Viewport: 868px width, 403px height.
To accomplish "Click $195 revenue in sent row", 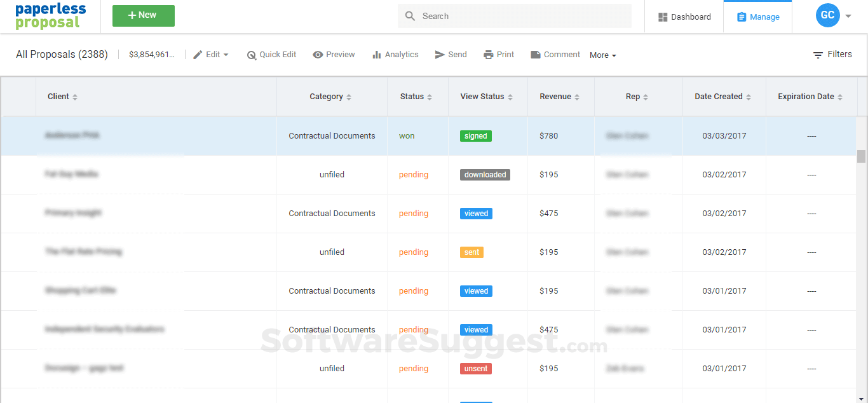I will point(549,252).
